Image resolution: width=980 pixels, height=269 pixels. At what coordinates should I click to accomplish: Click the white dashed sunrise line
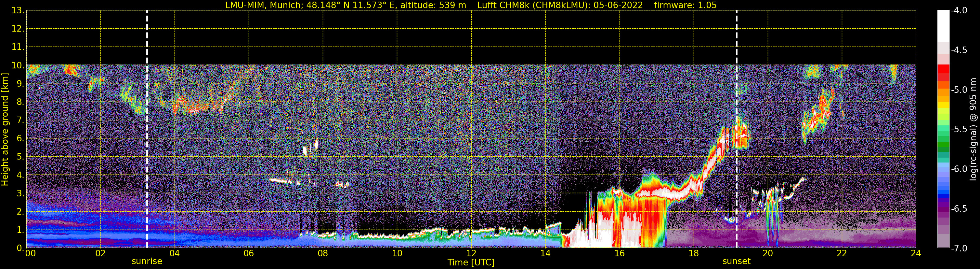click(x=147, y=114)
